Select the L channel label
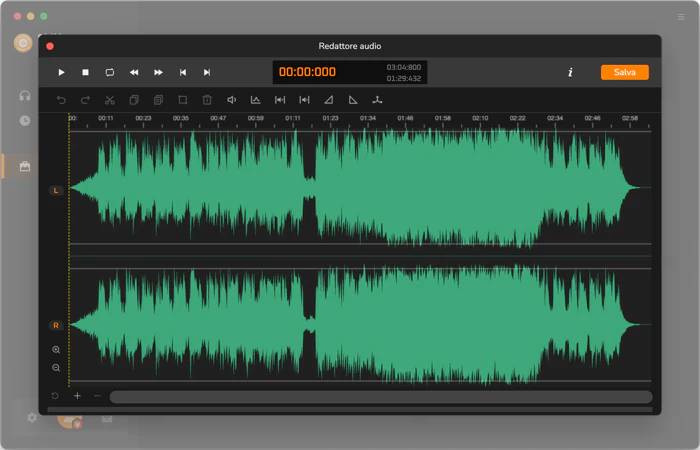700x450 pixels. (56, 191)
